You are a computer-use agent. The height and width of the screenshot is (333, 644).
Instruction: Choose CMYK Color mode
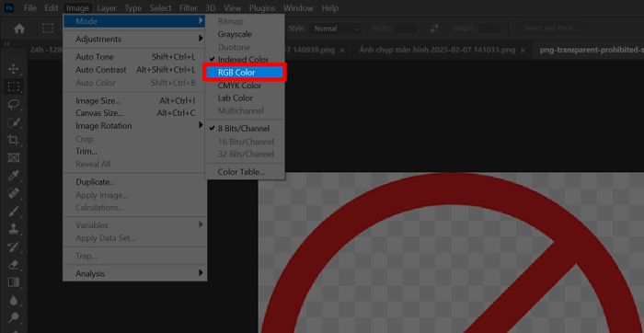(x=245, y=86)
